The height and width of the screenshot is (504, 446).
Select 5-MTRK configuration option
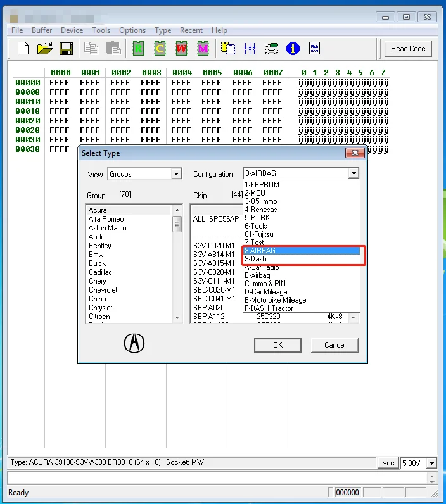pyautogui.click(x=302, y=218)
